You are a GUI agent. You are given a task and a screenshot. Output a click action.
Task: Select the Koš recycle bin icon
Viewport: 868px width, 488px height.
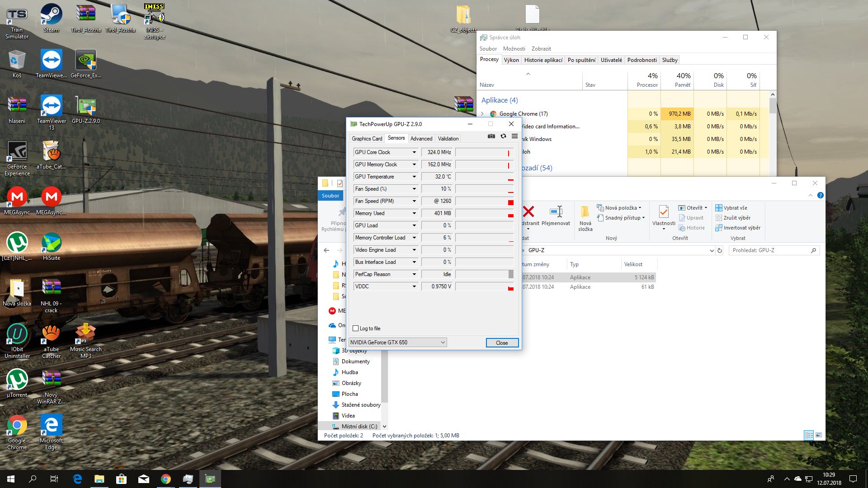point(17,64)
